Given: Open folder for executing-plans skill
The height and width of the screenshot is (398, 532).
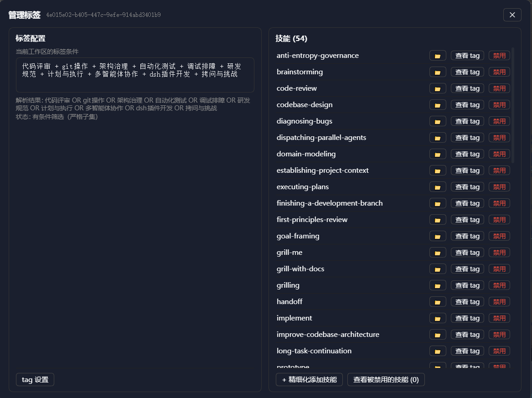Looking at the screenshot, I should 438,187.
